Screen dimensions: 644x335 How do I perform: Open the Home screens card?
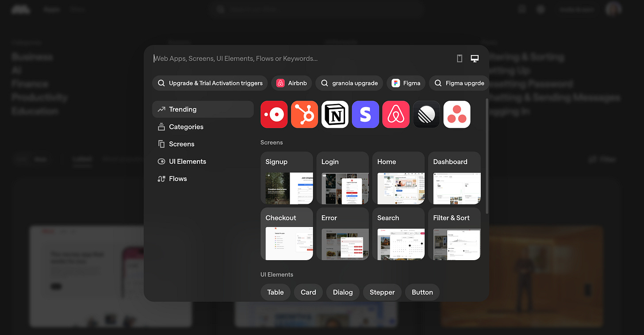click(399, 178)
